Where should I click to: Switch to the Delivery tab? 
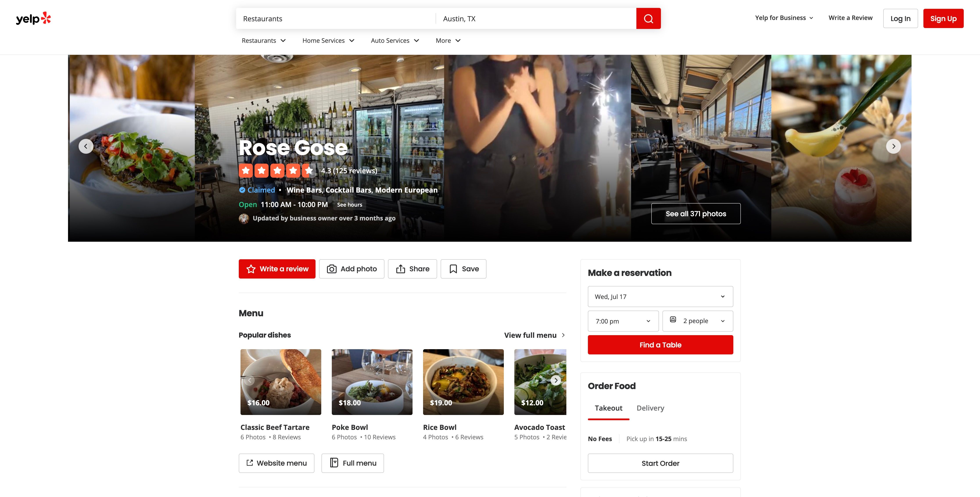pos(651,408)
